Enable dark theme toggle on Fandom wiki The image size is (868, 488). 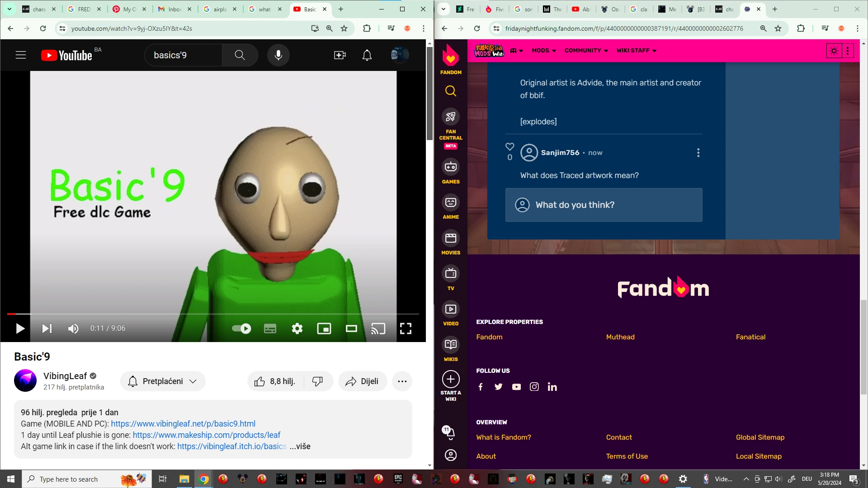coord(834,51)
